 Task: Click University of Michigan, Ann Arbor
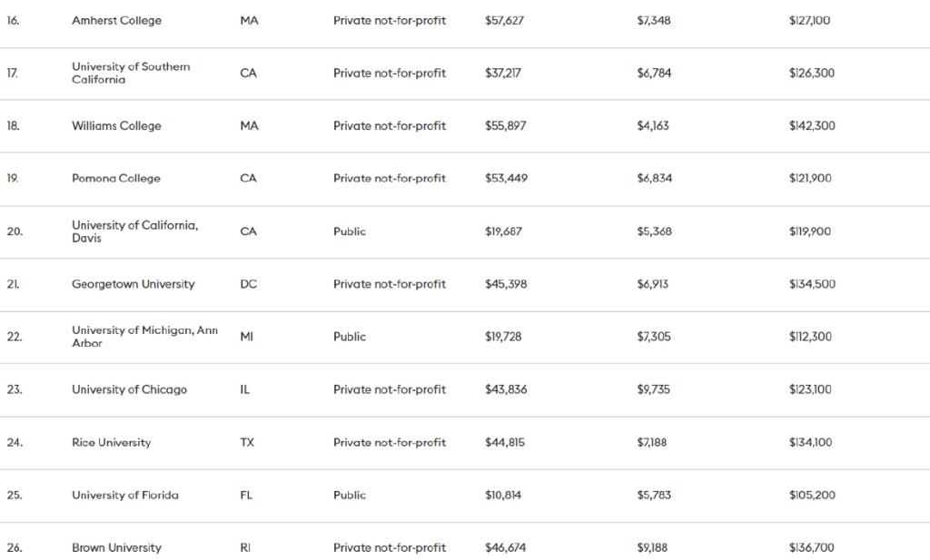pos(144,337)
